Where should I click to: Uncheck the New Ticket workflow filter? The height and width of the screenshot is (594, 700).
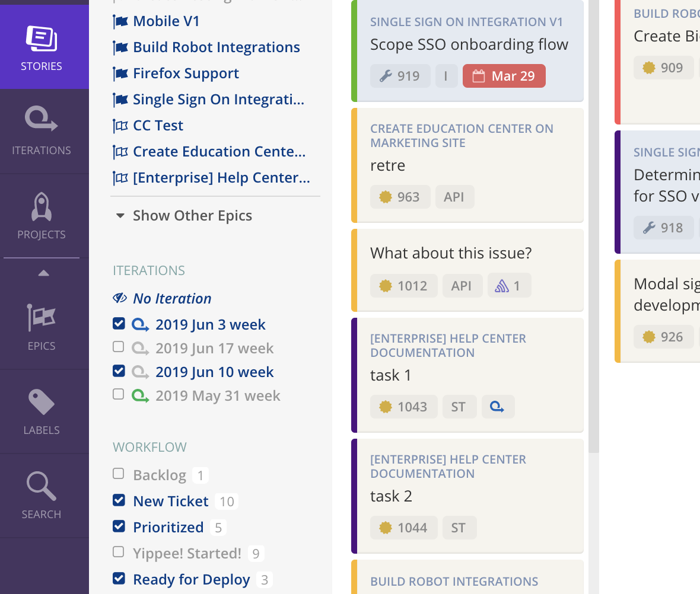pos(119,500)
